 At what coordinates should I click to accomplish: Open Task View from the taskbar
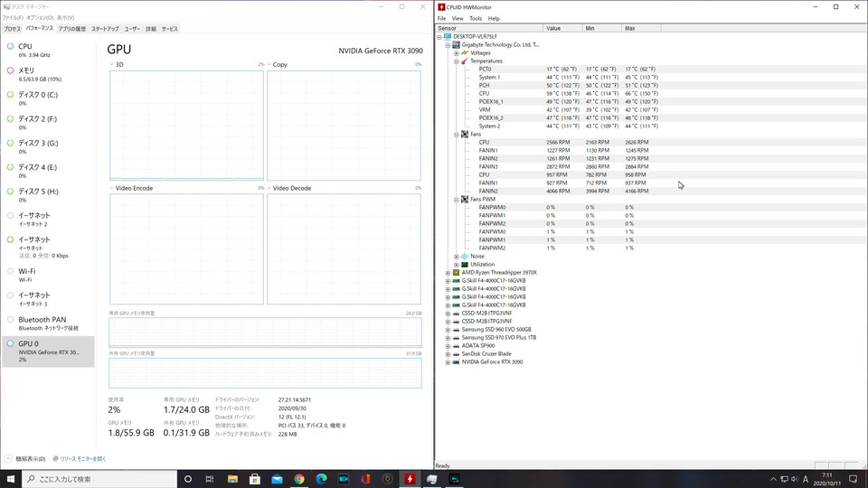tap(210, 479)
